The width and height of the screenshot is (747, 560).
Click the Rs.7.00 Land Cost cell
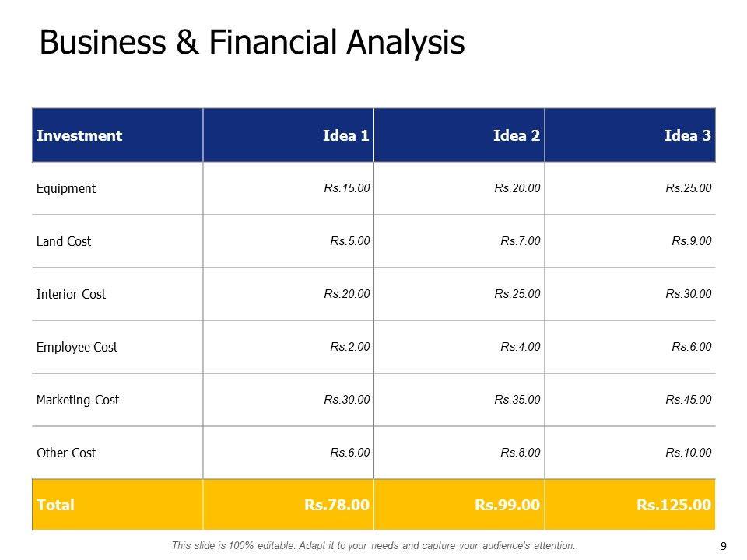[521, 241]
